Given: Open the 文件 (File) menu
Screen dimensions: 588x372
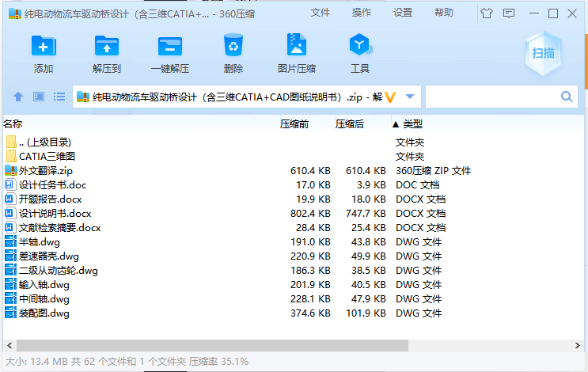Looking at the screenshot, I should (321, 13).
